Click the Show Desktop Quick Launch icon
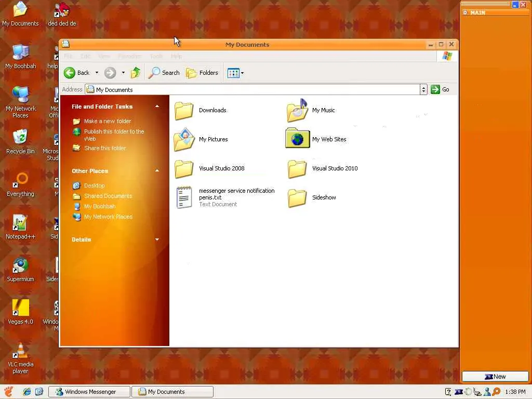The height and width of the screenshot is (399, 532). pyautogui.click(x=39, y=392)
